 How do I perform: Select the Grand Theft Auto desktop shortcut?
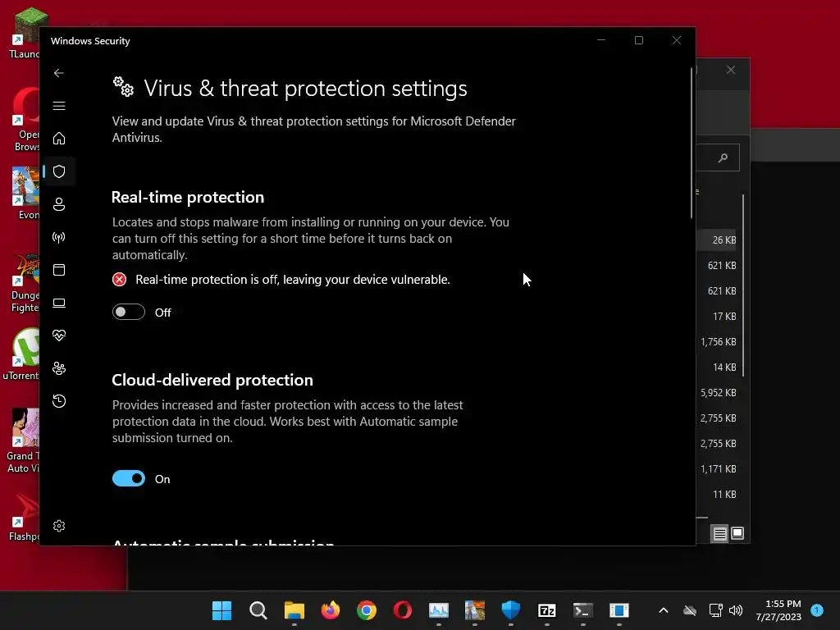22,441
